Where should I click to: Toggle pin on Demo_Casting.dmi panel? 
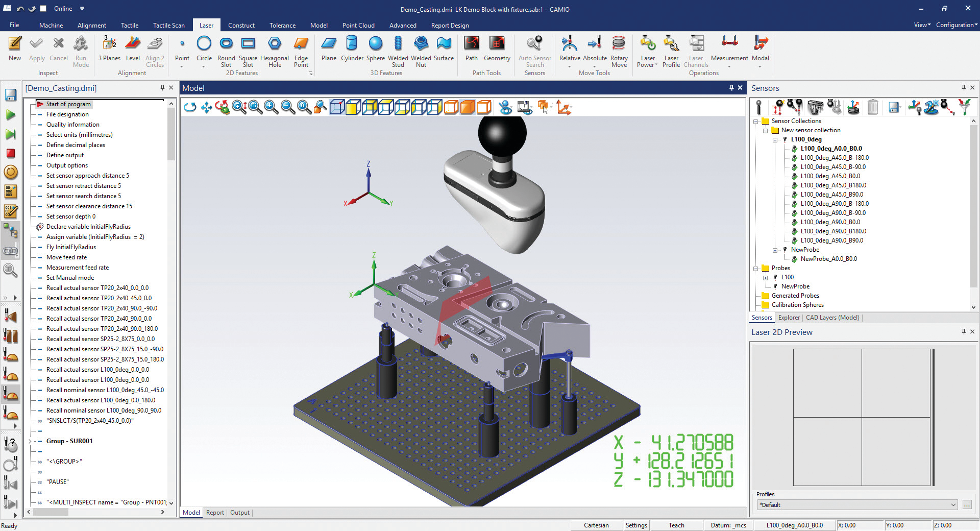162,88
